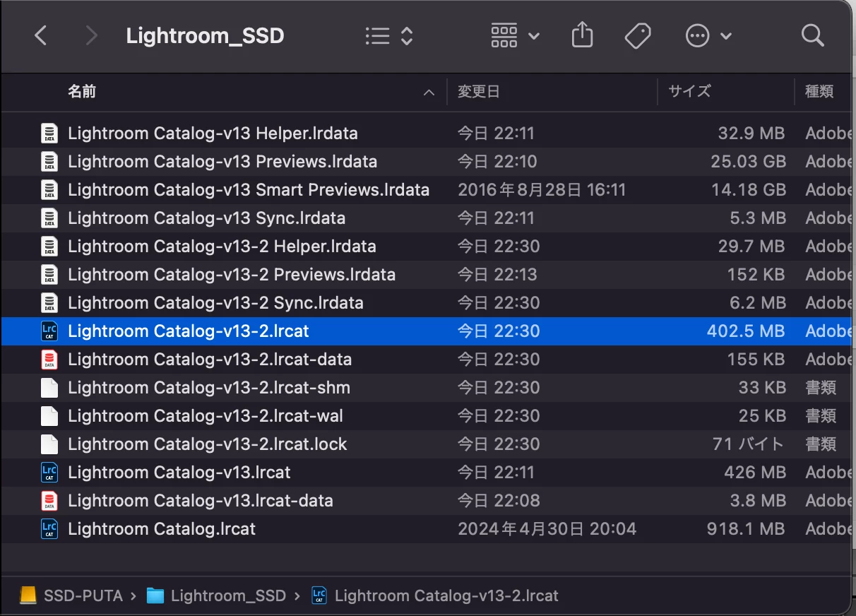This screenshot has width=856, height=616.
Task: Select file name Lightroom Catalog-v13-2.lrcat-wal
Action: tap(206, 416)
